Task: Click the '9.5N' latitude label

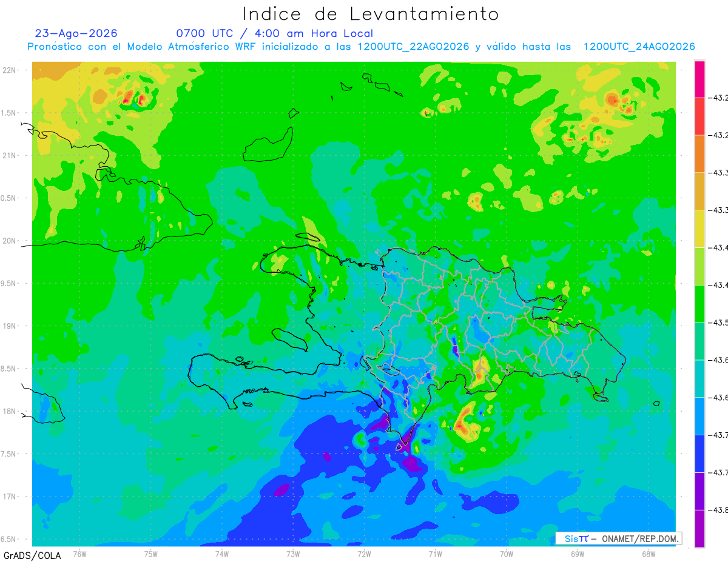Action: pyautogui.click(x=9, y=284)
